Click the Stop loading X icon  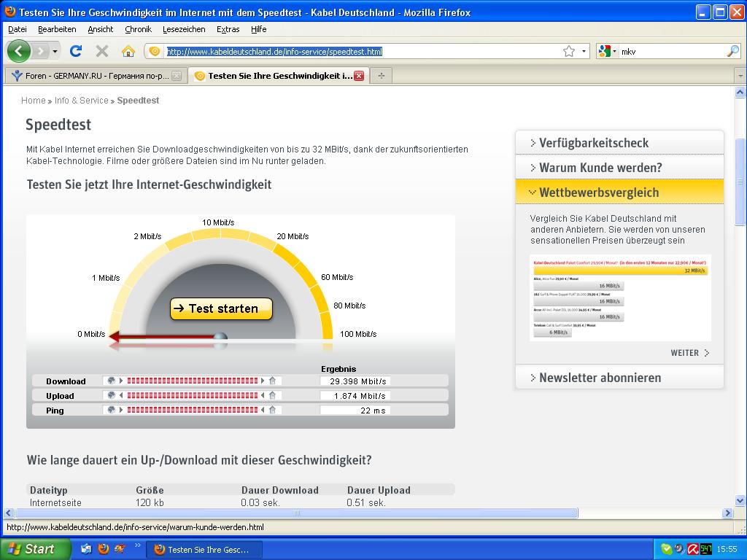102,51
